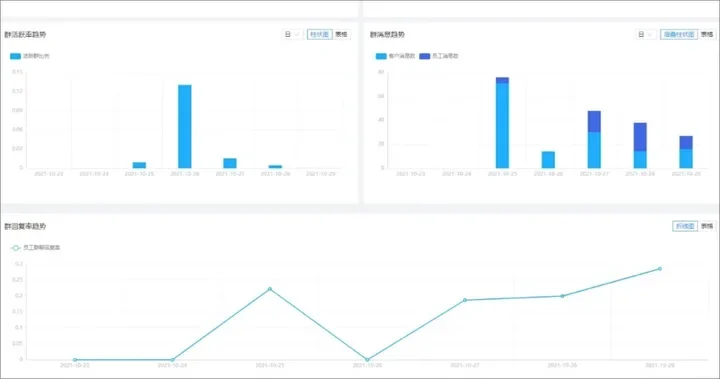Viewport: 720px width, 379px height.
Task: Click the 2021-10-23 point on line chart
Action: pyautogui.click(x=75, y=360)
